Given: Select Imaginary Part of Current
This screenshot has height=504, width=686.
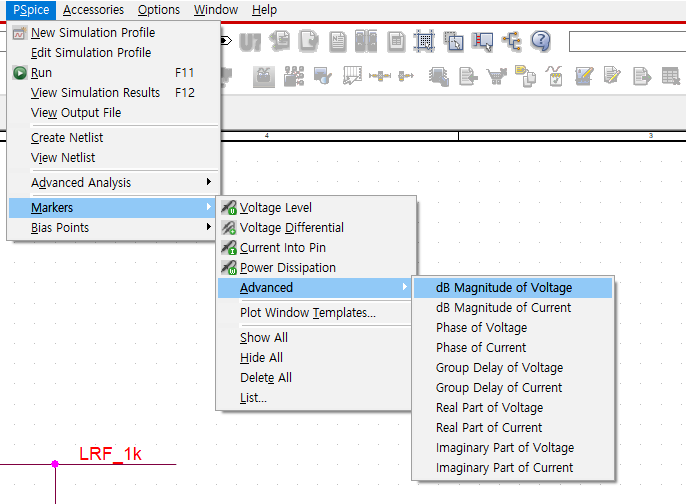Looking at the screenshot, I should [513, 468].
